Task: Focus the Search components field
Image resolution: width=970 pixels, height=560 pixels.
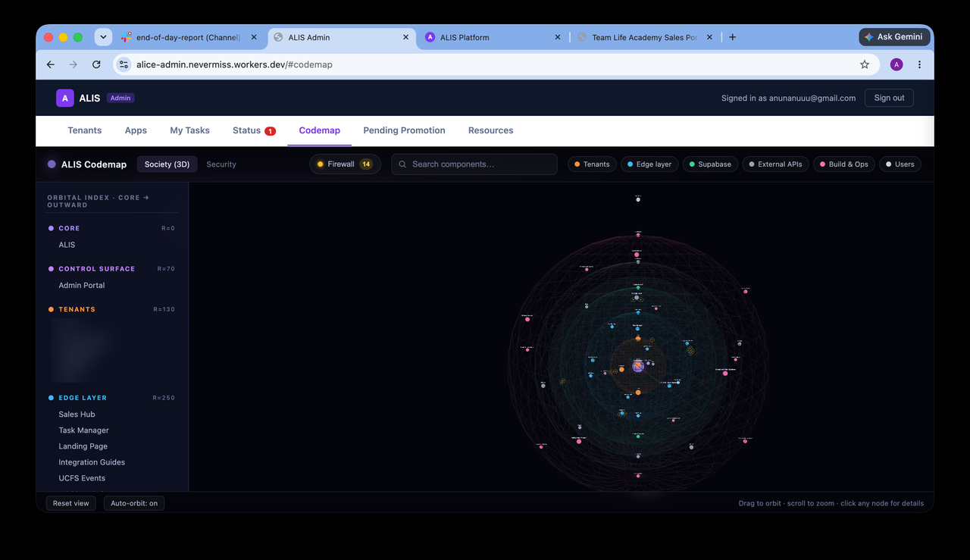Action: 474,164
